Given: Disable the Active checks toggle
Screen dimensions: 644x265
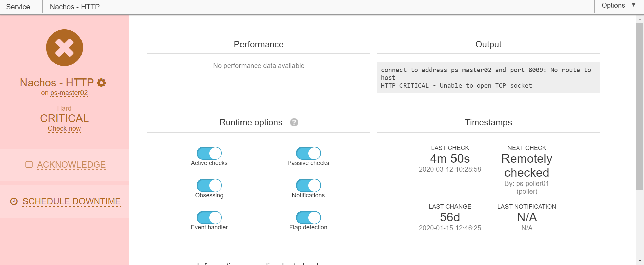Looking at the screenshot, I should [209, 153].
